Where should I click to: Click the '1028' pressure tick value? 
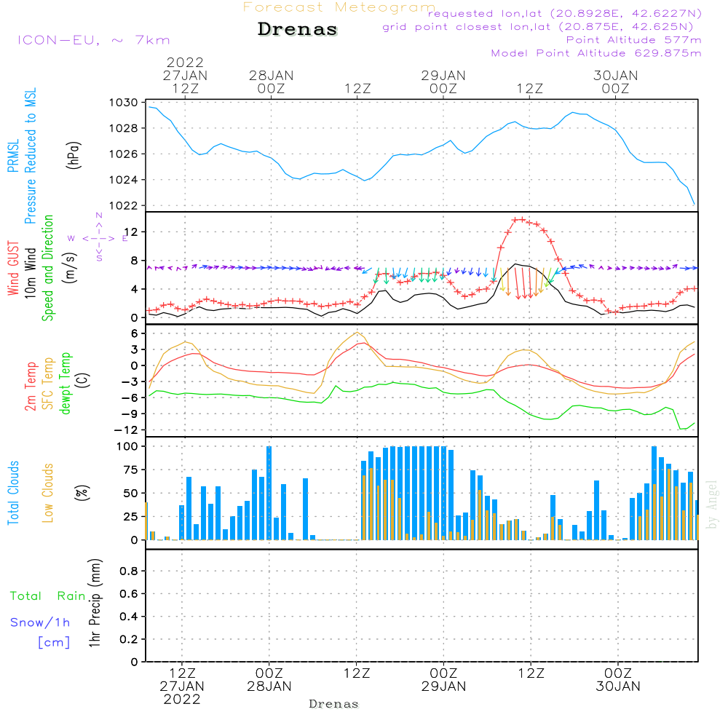[x=124, y=128]
